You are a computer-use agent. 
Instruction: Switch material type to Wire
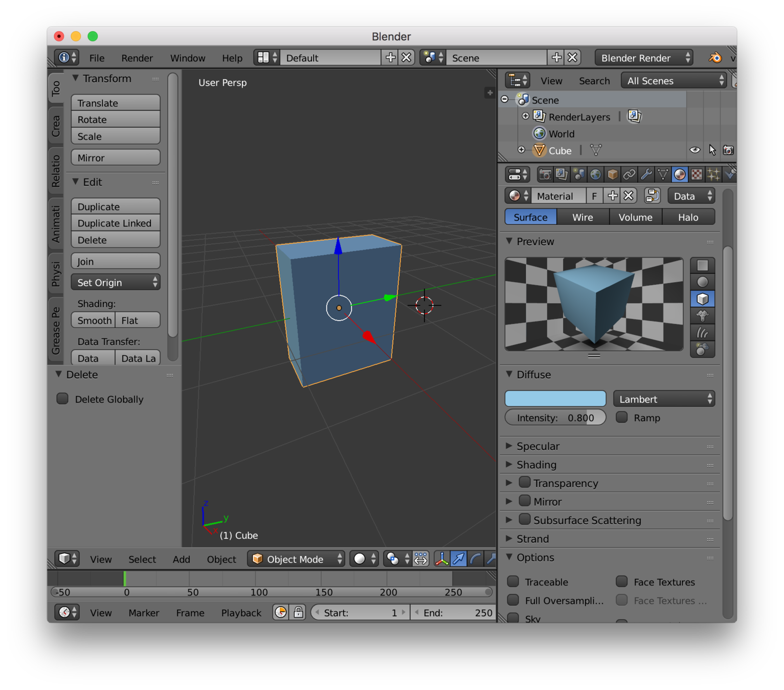coord(583,217)
